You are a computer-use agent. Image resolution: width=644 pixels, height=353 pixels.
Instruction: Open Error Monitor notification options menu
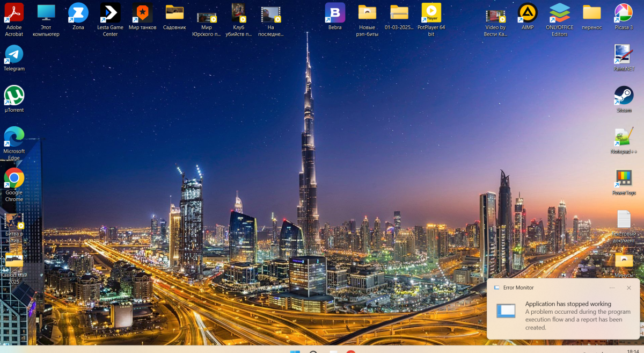tap(612, 287)
